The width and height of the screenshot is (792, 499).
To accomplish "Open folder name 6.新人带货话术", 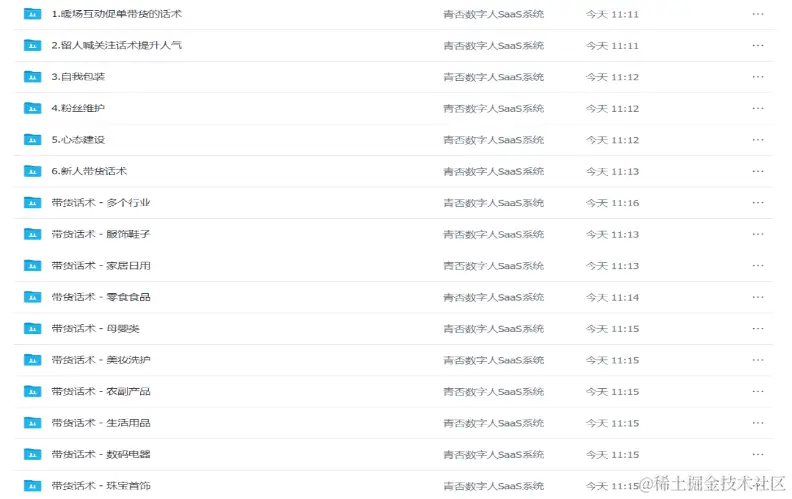I will click(x=89, y=171).
